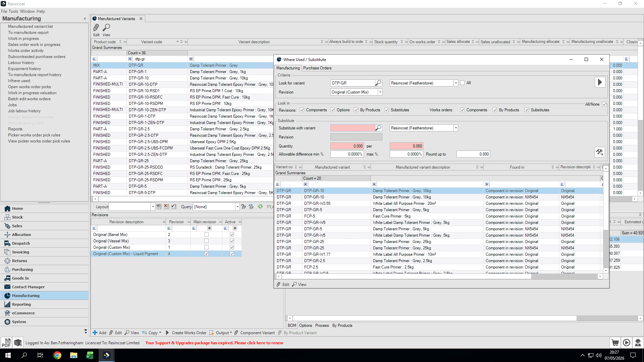Image resolution: width=644 pixels, height=362 pixels.
Task: Open the PDF export icon in status bar
Action: point(6,343)
